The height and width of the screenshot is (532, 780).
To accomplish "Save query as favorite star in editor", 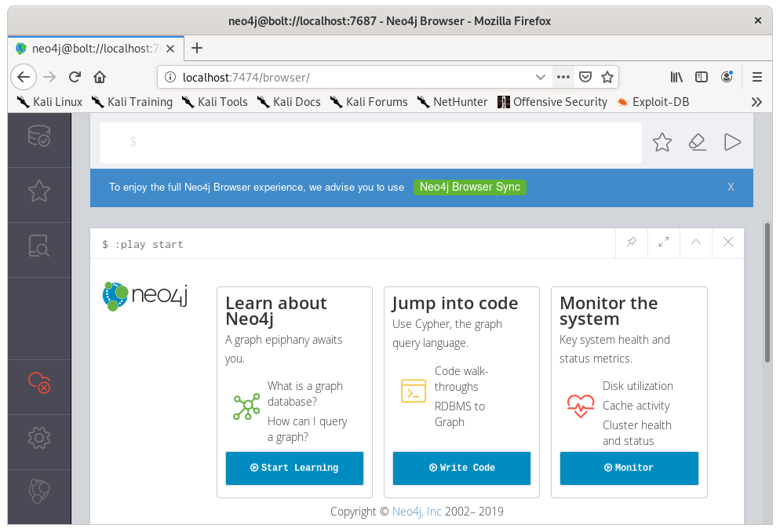I will click(x=662, y=142).
